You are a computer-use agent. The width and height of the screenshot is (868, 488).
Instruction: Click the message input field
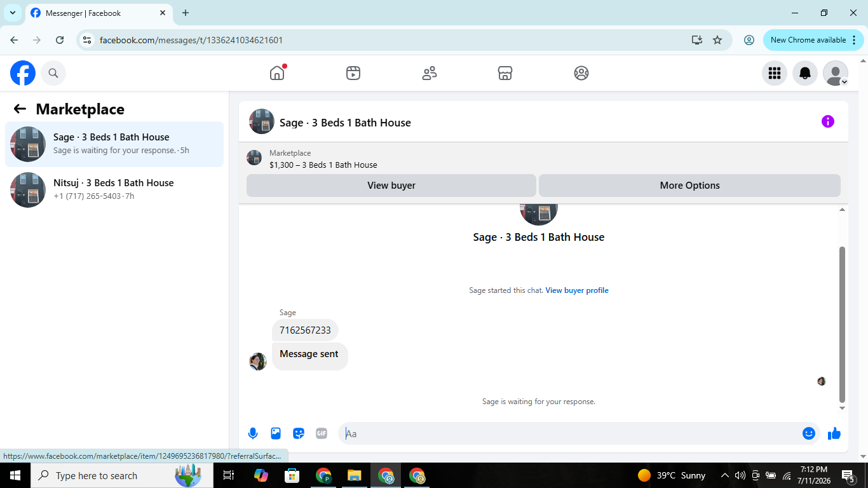click(572, 433)
